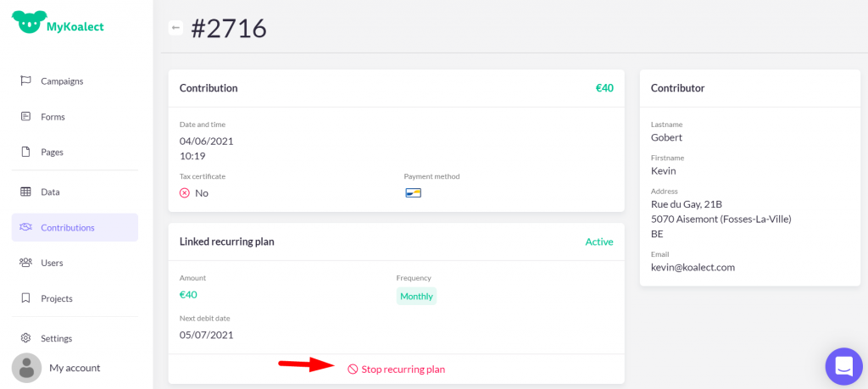This screenshot has width=868, height=389.
Task: Click the Projects bookmark icon
Action: 25,298
